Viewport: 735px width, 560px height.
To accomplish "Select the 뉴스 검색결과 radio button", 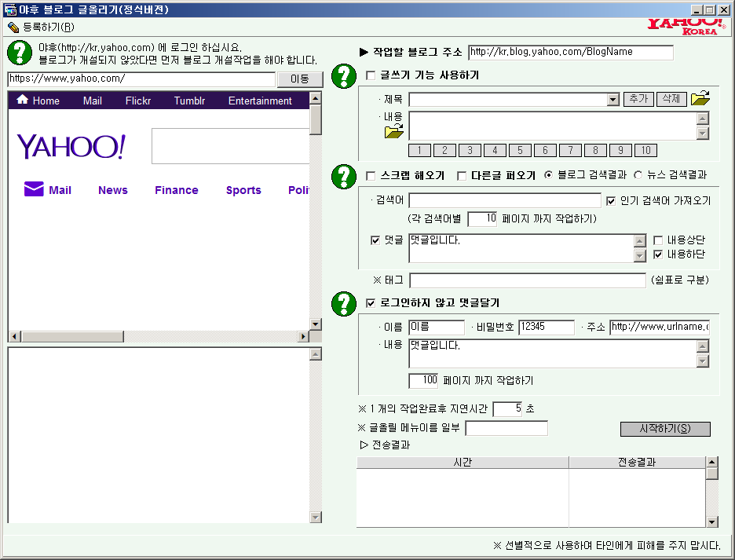I will click(638, 175).
